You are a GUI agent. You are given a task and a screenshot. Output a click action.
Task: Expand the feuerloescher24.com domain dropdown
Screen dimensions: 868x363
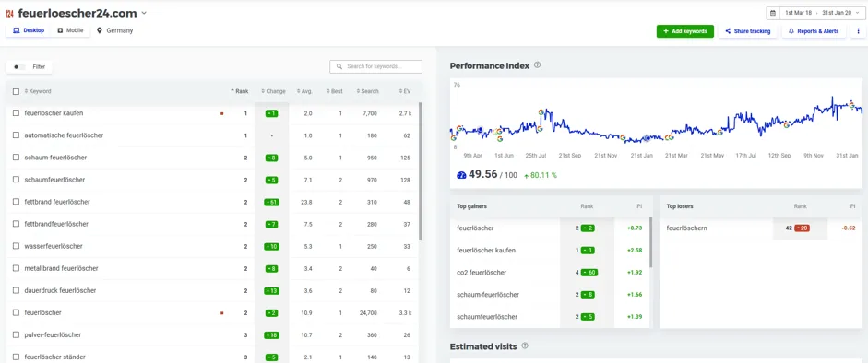144,13
